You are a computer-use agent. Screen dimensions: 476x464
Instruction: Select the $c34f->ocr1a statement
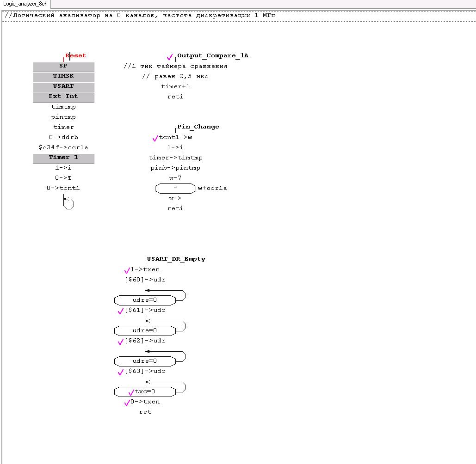63,147
